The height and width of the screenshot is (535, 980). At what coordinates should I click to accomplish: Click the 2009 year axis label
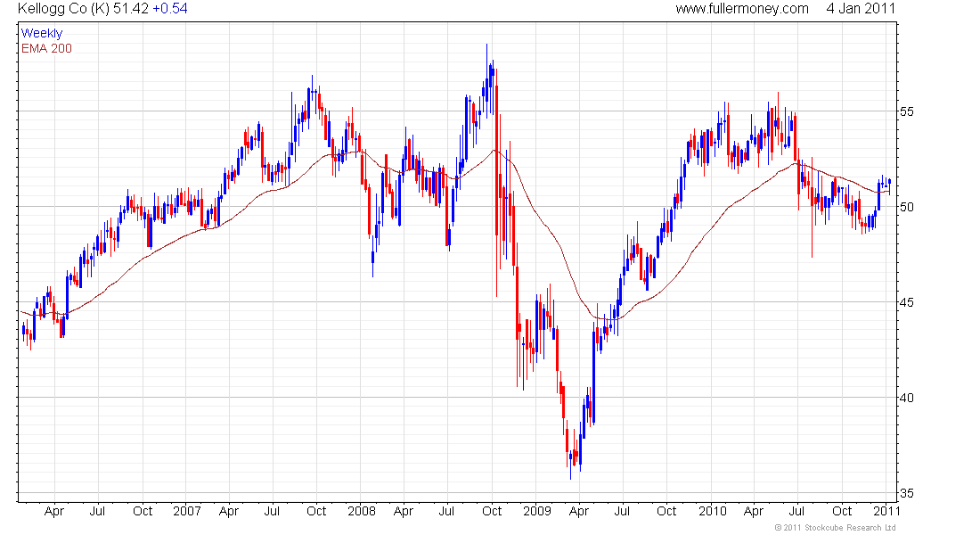(537, 511)
